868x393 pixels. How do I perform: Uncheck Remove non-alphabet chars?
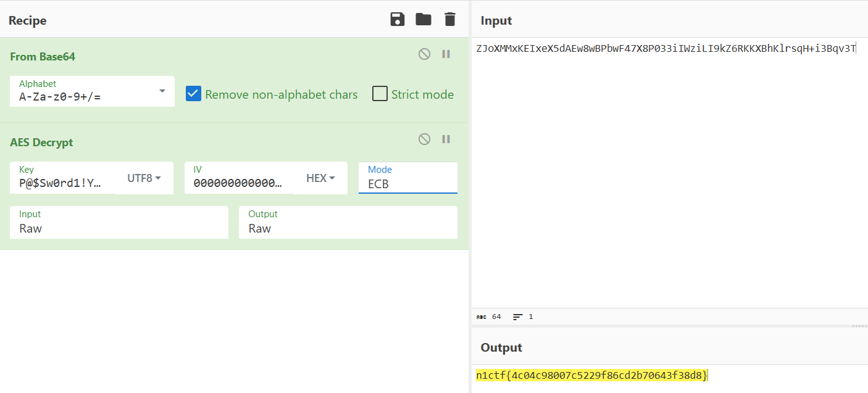(194, 94)
